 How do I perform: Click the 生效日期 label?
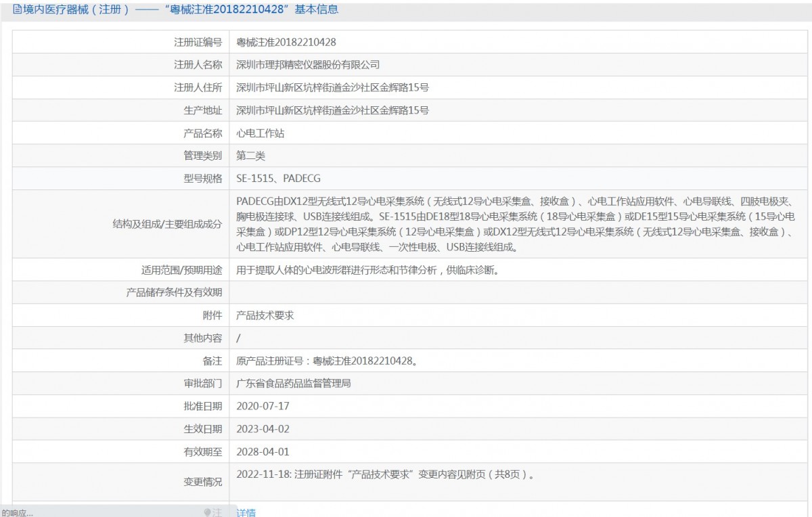click(x=202, y=429)
